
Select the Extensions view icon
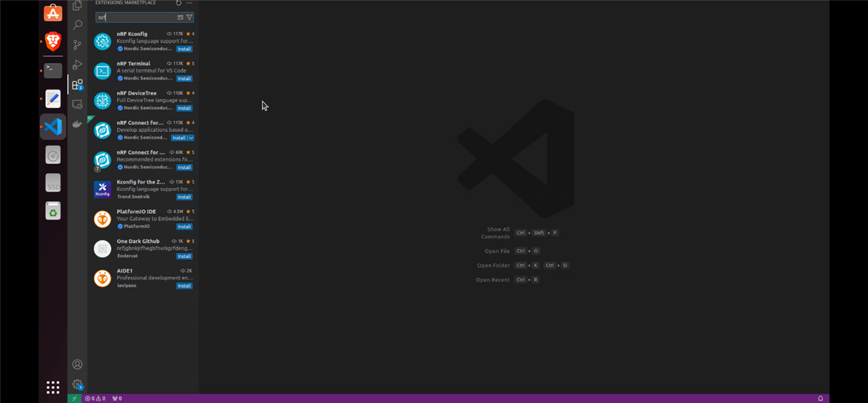(77, 85)
